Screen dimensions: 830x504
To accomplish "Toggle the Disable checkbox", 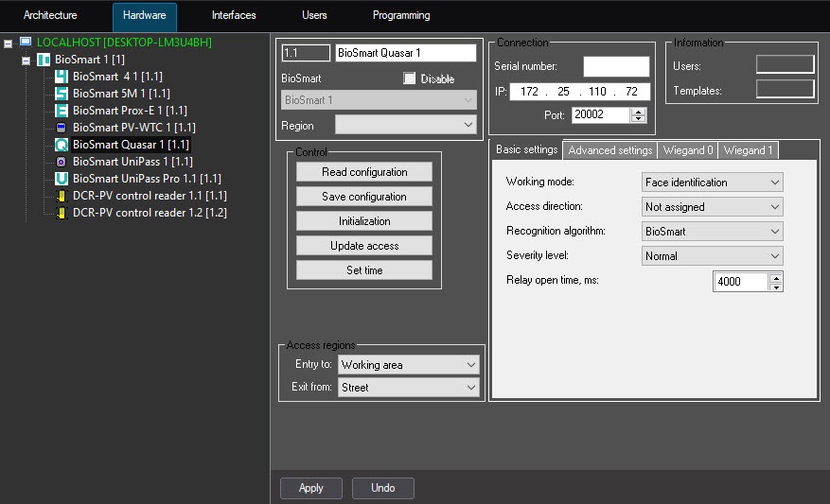I will [409, 78].
